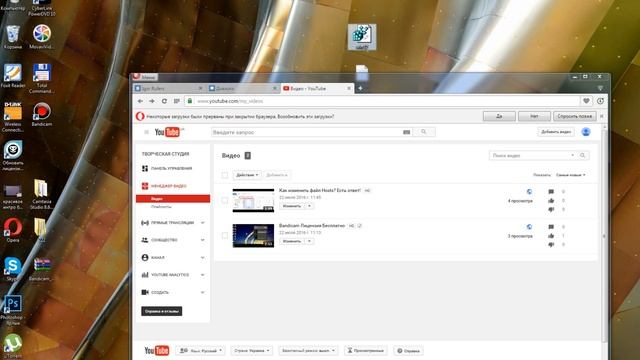This screenshot has height=360, width=640.
Task: Click privacy globe icon of Hosts video
Action: pyautogui.click(x=529, y=191)
